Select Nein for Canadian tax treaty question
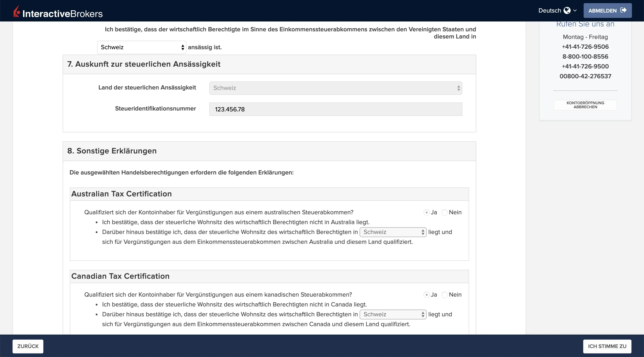This screenshot has width=644, height=357. [444, 295]
